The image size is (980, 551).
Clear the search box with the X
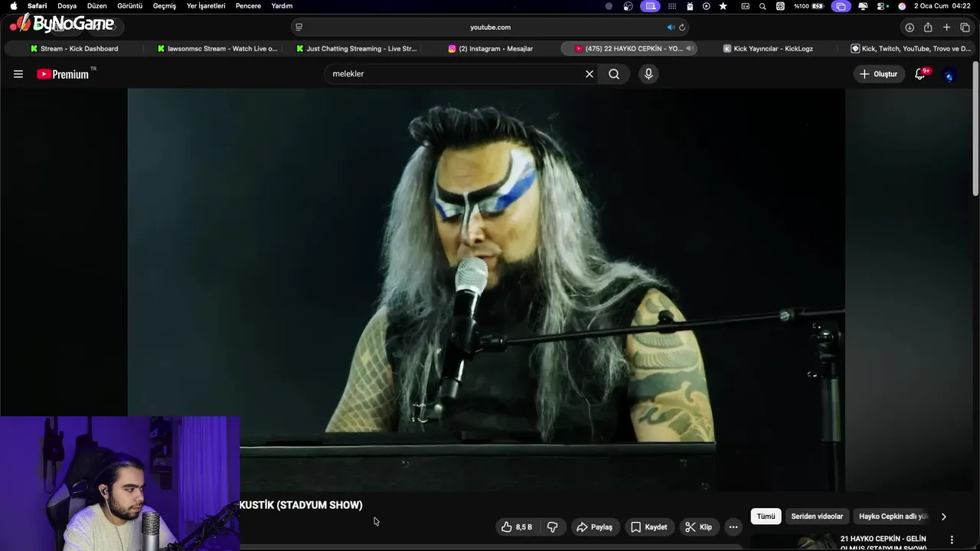click(x=590, y=74)
